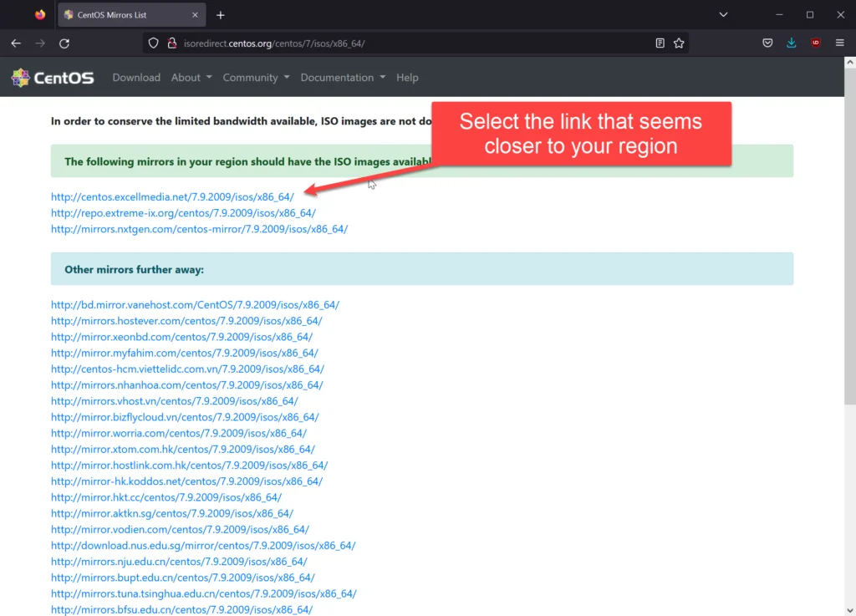
Task: Reload the current page
Action: click(65, 43)
